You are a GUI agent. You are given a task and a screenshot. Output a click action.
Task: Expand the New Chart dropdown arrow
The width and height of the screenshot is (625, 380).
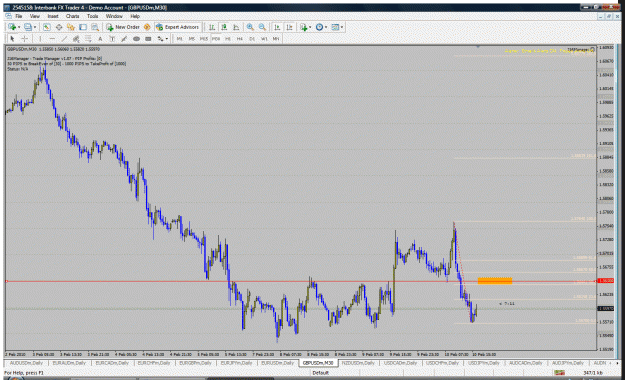(19, 27)
